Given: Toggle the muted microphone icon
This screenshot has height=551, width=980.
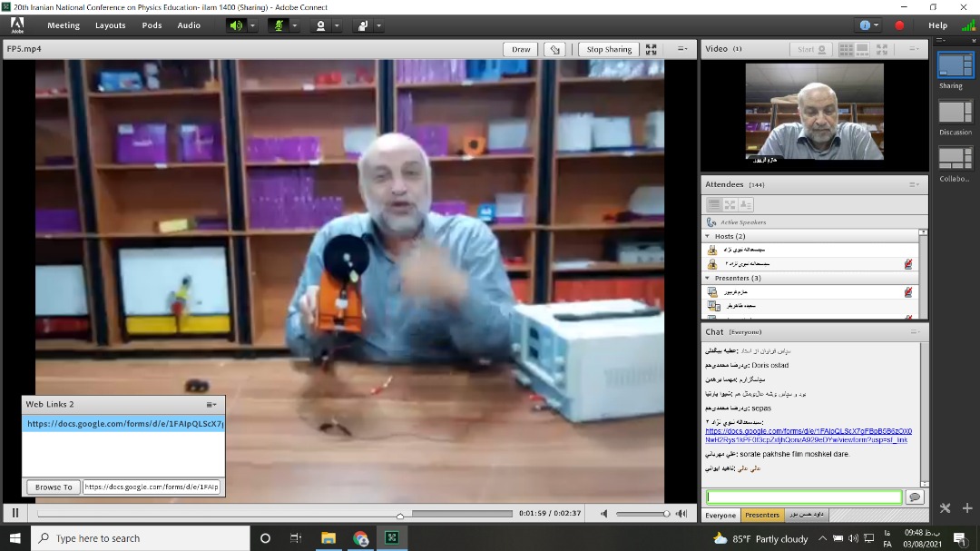Looking at the screenshot, I should tap(279, 25).
